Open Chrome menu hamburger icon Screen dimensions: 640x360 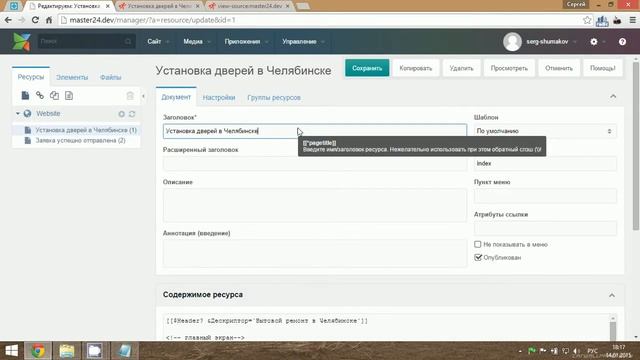[632, 20]
